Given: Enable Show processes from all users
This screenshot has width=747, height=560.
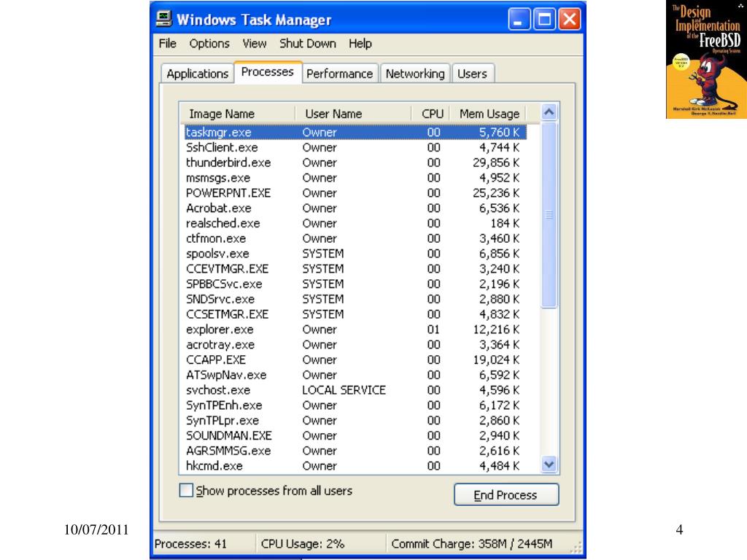Looking at the screenshot, I should point(187,490).
